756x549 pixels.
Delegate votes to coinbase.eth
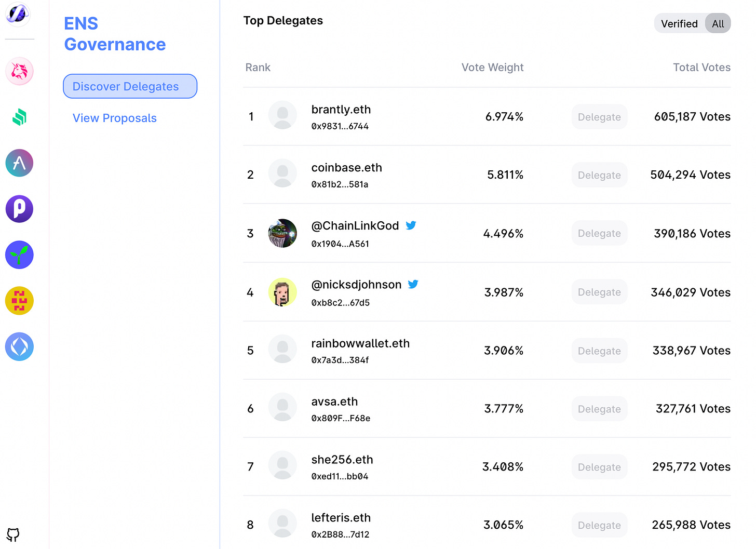click(599, 175)
